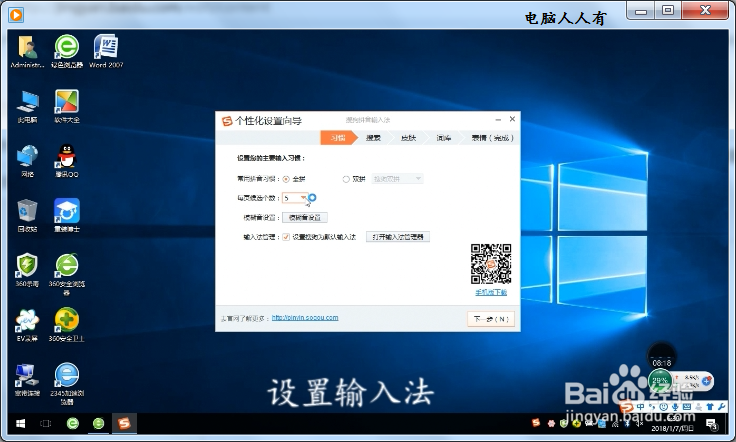
Task: Switch to the 皮肤 (skin) wizard step tab
Action: point(408,137)
